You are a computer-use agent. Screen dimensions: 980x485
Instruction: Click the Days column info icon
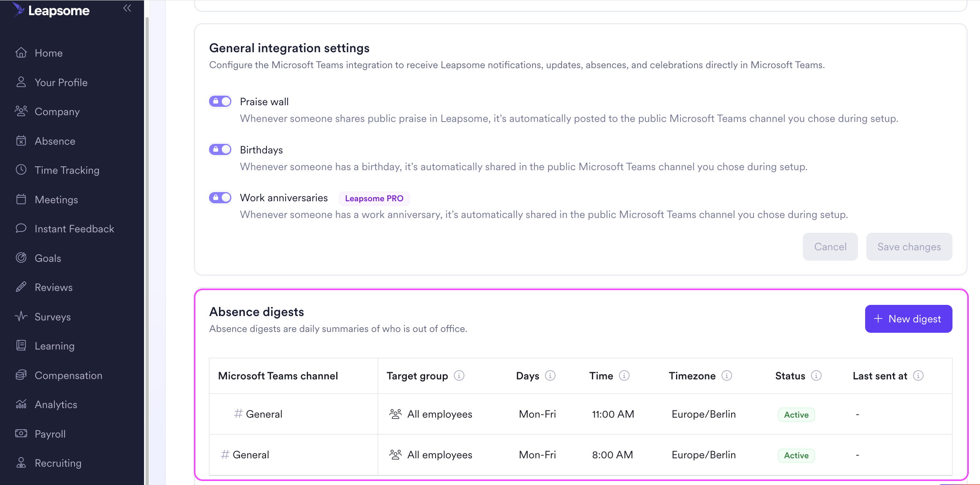pyautogui.click(x=550, y=376)
